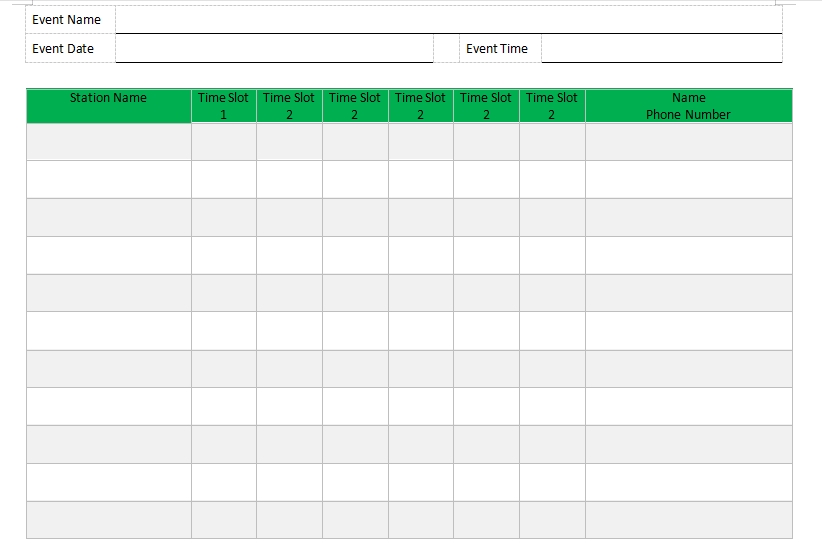Place cursor in first row Time Slot 1 cell
The height and width of the screenshot is (557, 822).
tap(223, 142)
